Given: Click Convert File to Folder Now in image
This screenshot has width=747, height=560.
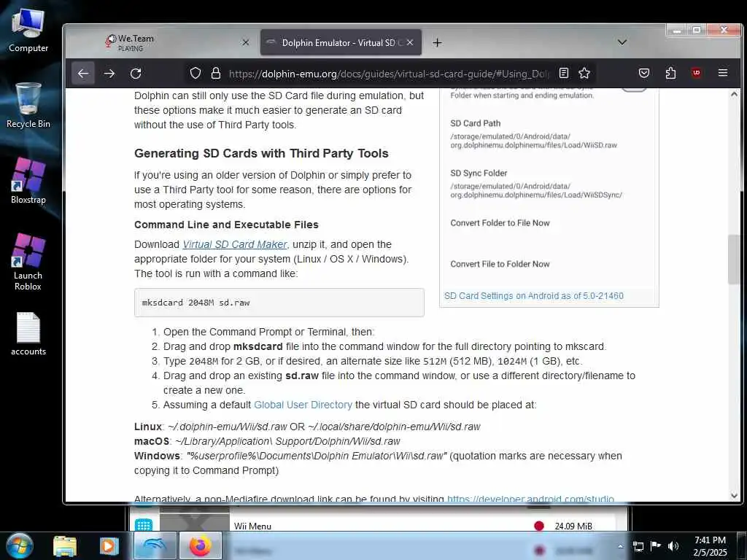Looking at the screenshot, I should coord(500,264).
